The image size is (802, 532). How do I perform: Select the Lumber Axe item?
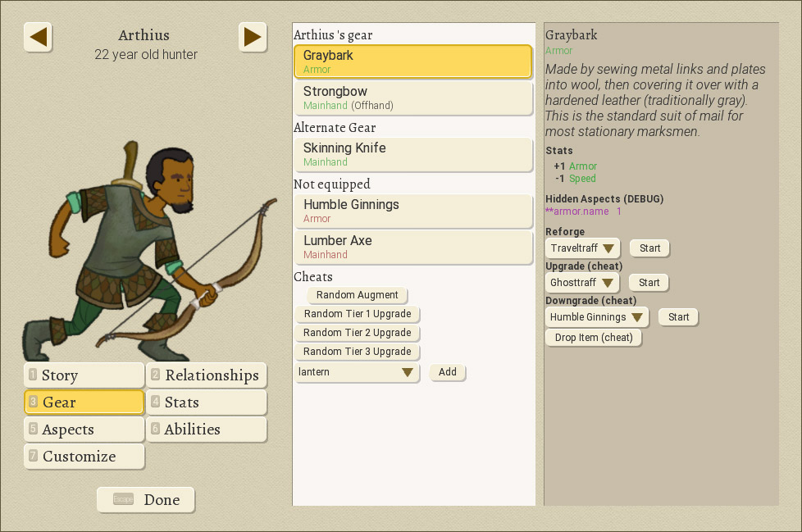coord(413,247)
